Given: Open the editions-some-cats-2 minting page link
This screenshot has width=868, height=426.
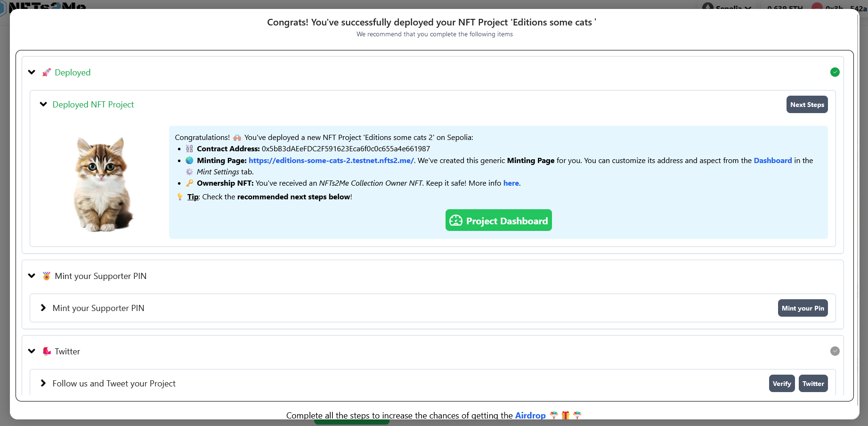Looking at the screenshot, I should 331,161.
